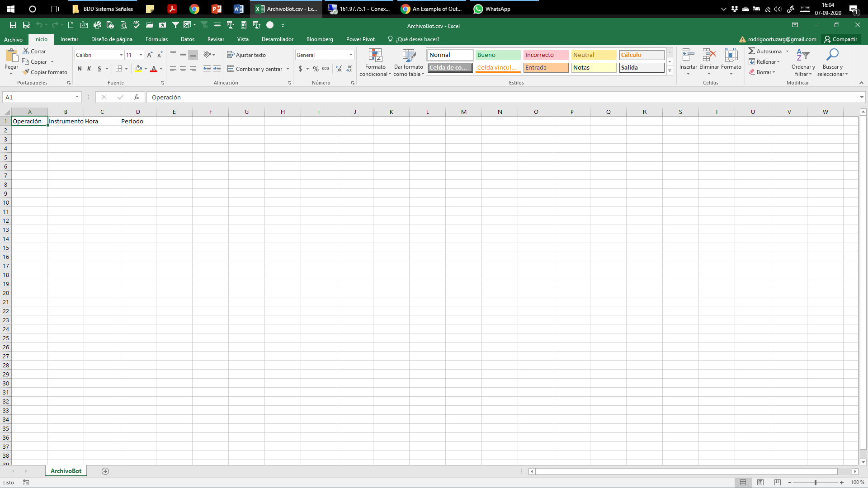Screen dimensions: 868x488
Task: Increase font size with the larger A icon
Action: tap(150, 55)
